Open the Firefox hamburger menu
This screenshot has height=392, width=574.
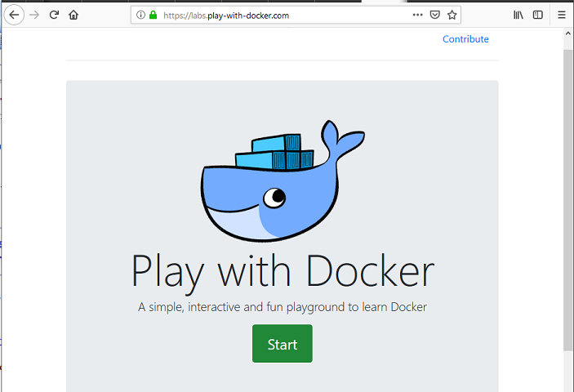(562, 15)
